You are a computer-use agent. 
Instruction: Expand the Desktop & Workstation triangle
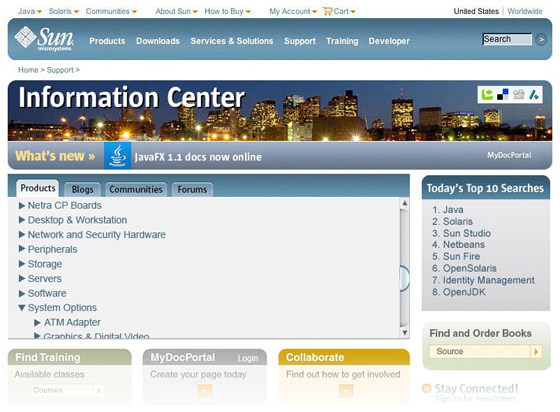(x=22, y=220)
